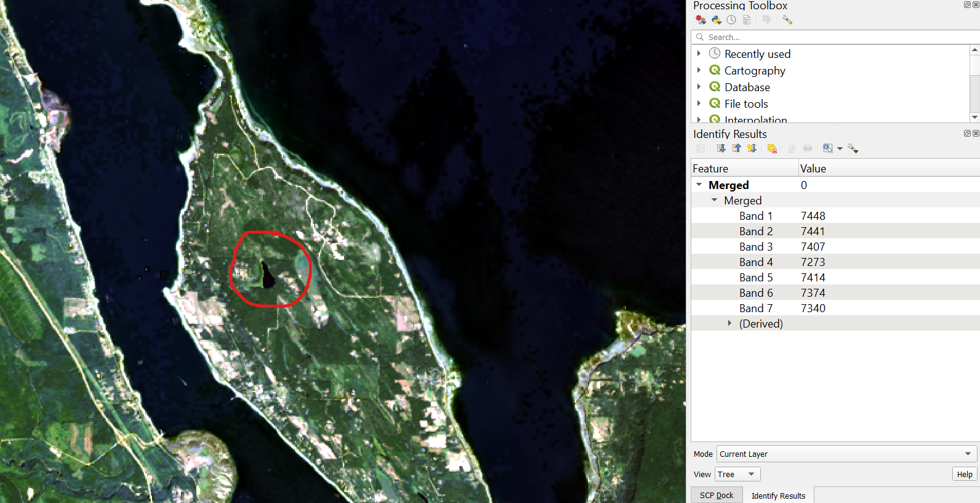The height and width of the screenshot is (503, 980).
Task: Select Band 4 row
Action: click(x=835, y=262)
